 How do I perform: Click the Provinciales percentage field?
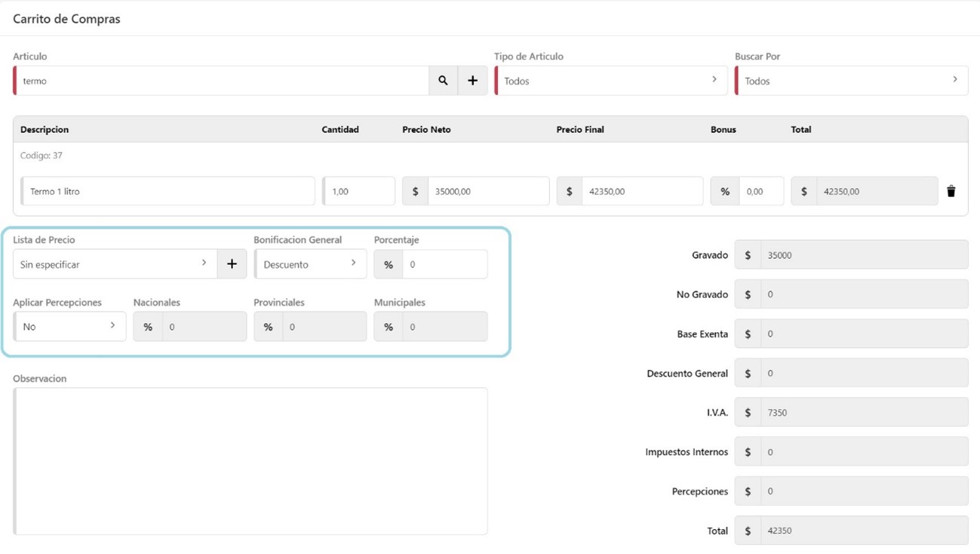click(x=324, y=327)
